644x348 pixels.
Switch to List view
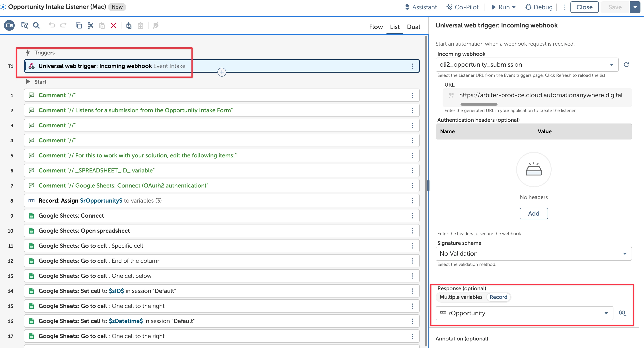click(395, 27)
